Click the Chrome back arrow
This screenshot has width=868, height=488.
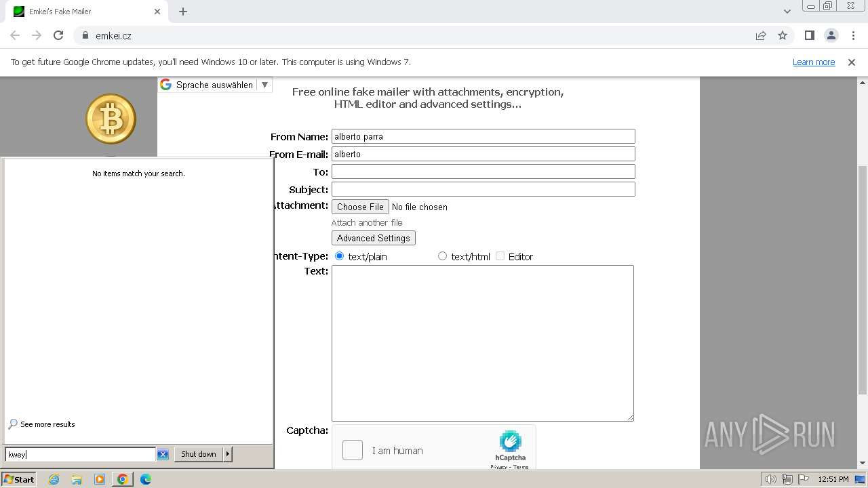(x=15, y=35)
